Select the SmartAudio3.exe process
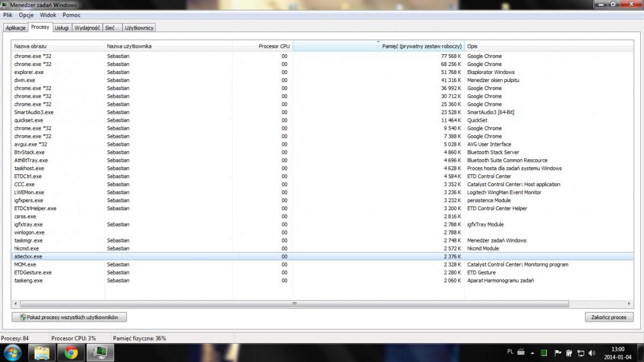Screen dimensions: 644x362 (x=322, y=112)
